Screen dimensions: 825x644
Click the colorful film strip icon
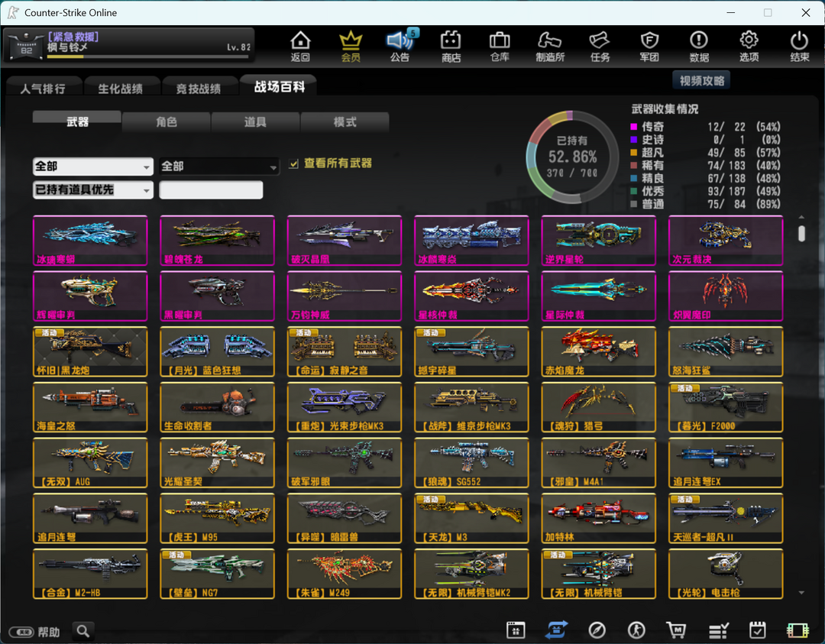tap(797, 629)
